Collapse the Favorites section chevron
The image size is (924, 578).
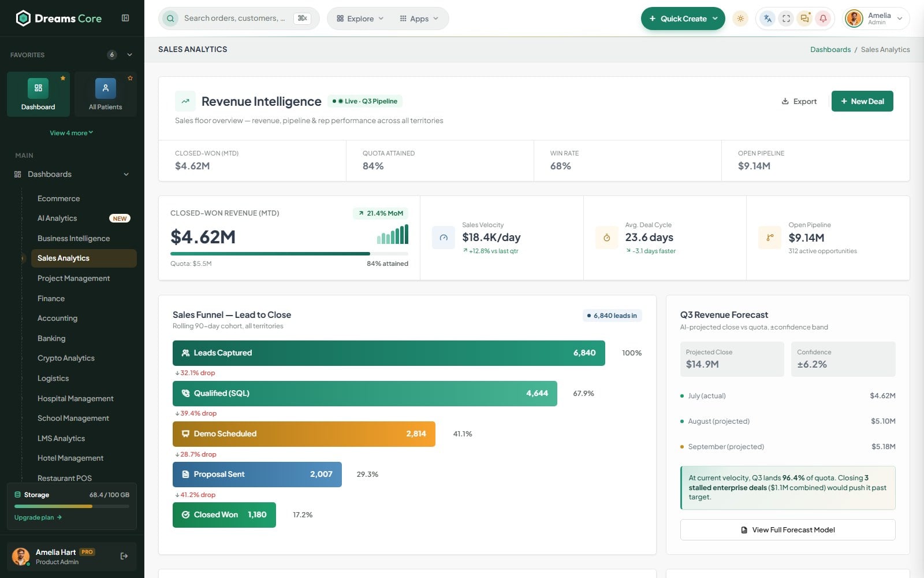click(x=130, y=55)
